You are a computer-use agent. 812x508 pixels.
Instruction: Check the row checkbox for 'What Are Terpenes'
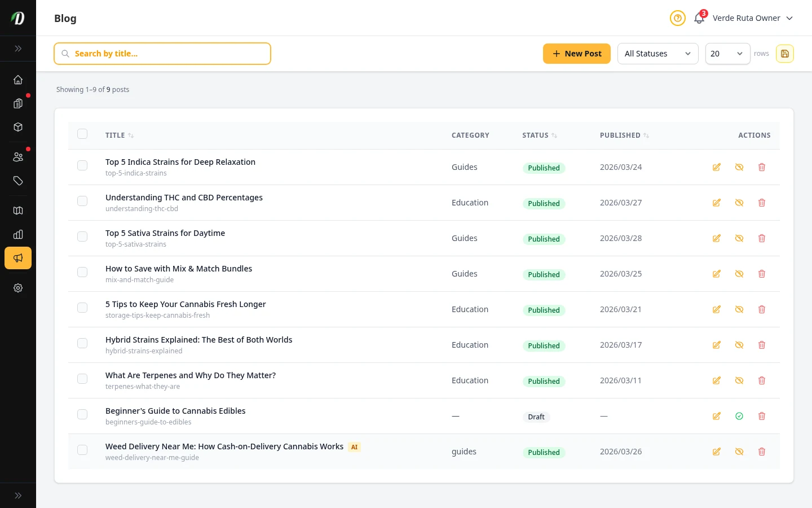(82, 379)
